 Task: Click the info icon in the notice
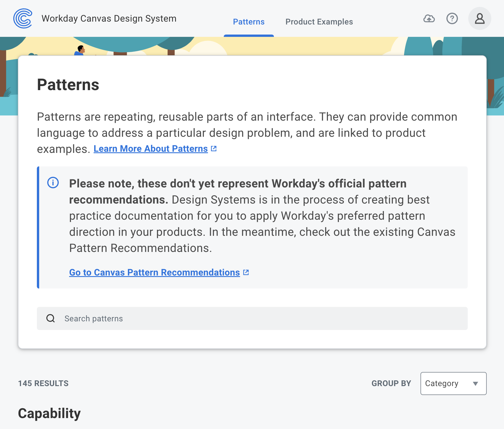point(53,183)
